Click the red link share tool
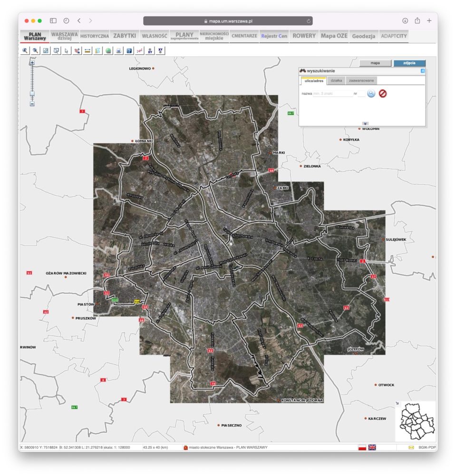456x476 pixels. click(x=139, y=51)
